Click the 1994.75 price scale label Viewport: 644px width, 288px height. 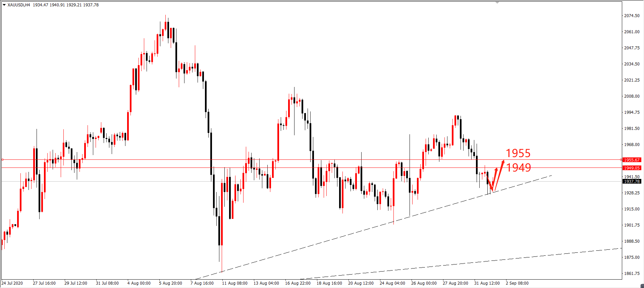click(632, 112)
